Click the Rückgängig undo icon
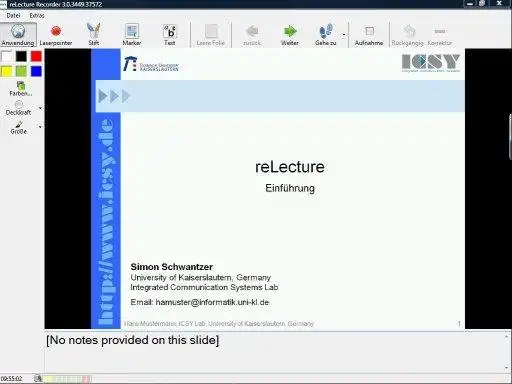 click(409, 31)
